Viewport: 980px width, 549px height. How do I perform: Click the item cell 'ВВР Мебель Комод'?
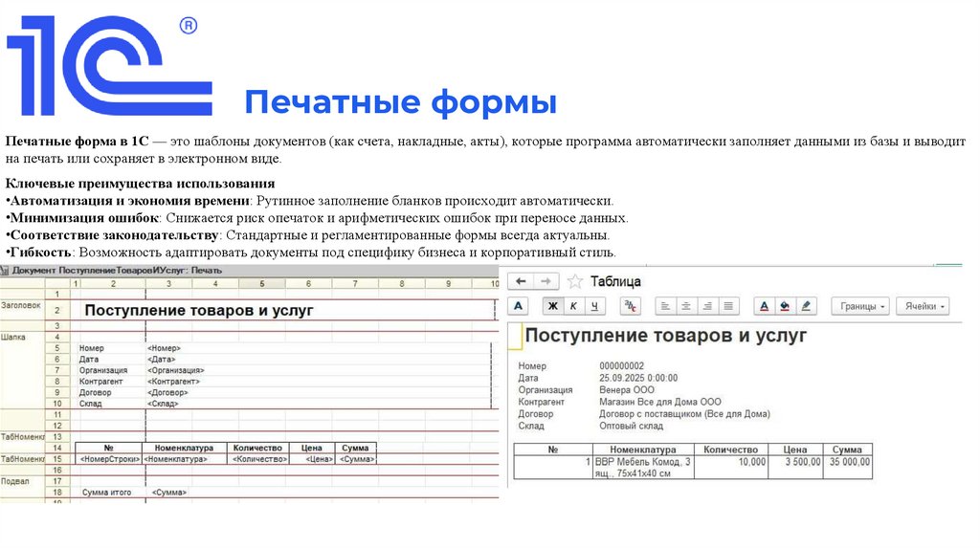click(643, 467)
